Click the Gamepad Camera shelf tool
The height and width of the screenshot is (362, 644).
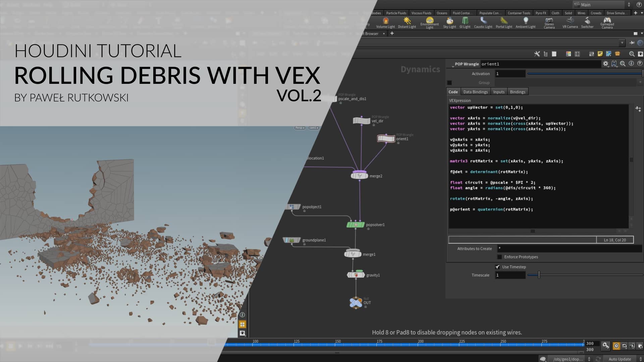(607, 22)
